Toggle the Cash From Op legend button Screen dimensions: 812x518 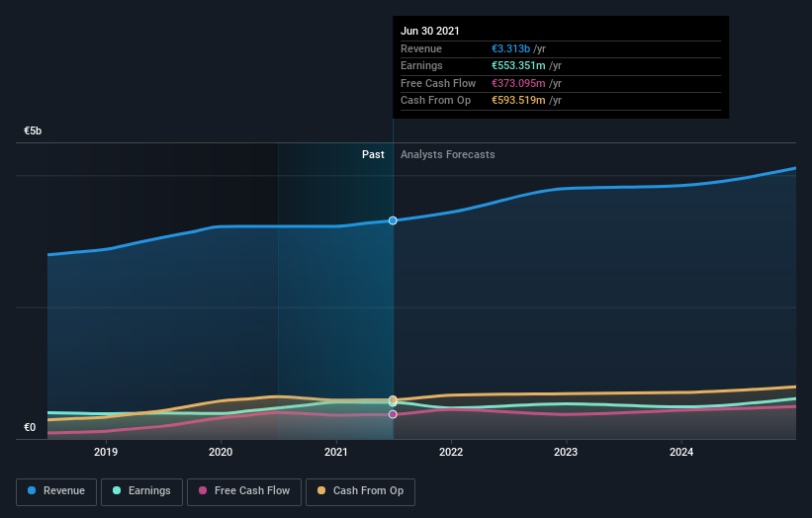(x=360, y=491)
